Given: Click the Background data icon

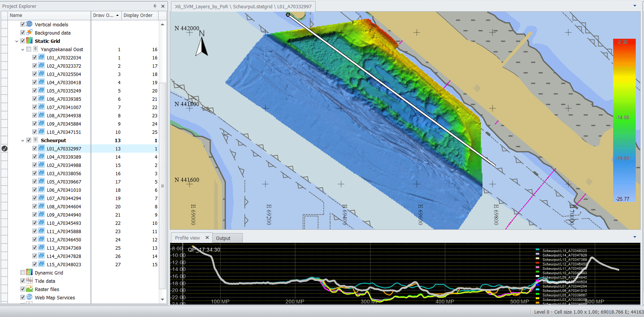Looking at the screenshot, I should [29, 32].
